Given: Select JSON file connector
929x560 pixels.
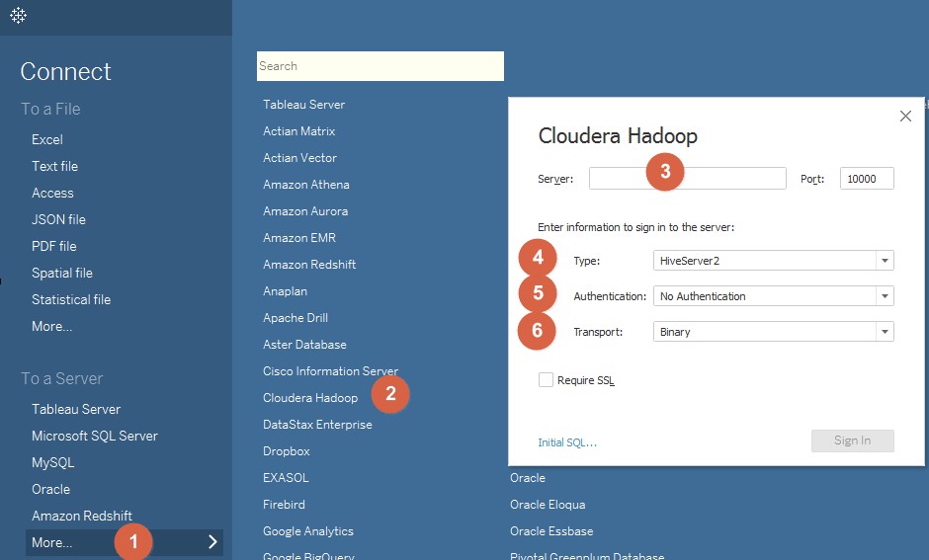Looking at the screenshot, I should point(58,219).
